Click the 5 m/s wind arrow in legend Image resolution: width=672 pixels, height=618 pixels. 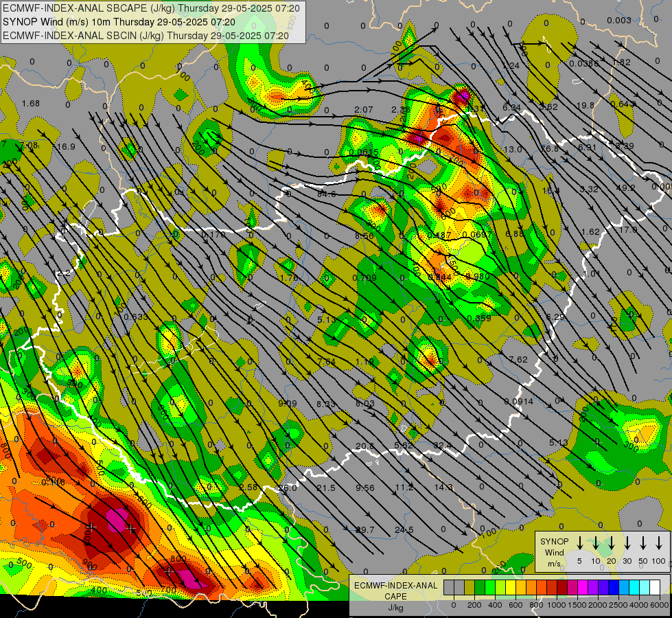pos(579,542)
